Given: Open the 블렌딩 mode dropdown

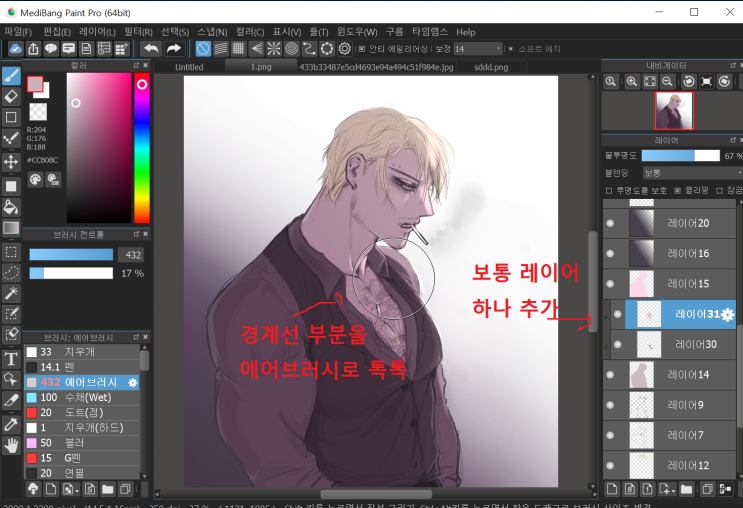Looking at the screenshot, I should coord(692,173).
